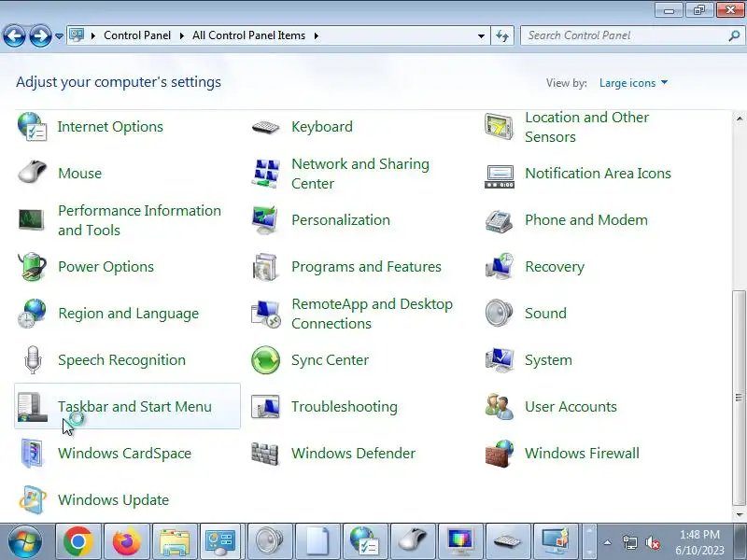Open the Windows Update icon
The height and width of the screenshot is (560, 747).
tap(32, 500)
